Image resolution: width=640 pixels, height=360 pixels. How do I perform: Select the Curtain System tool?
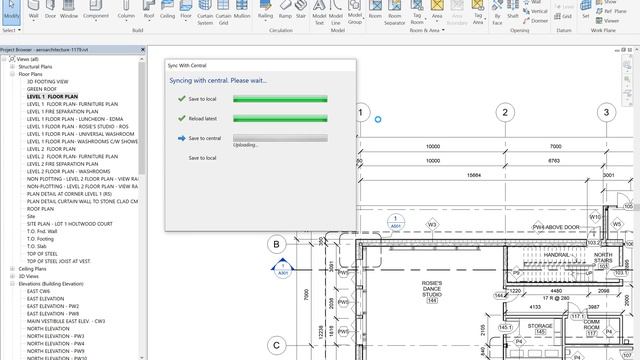click(x=205, y=13)
